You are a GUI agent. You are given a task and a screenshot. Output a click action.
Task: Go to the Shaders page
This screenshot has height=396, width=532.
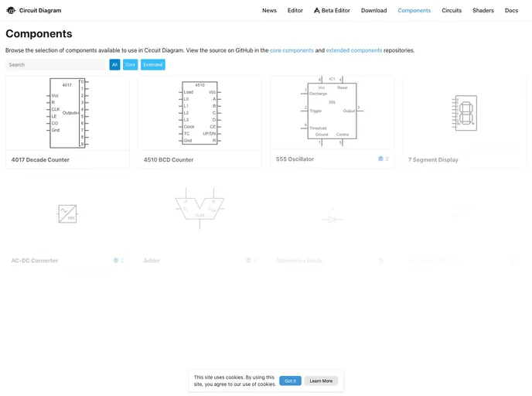coord(483,11)
